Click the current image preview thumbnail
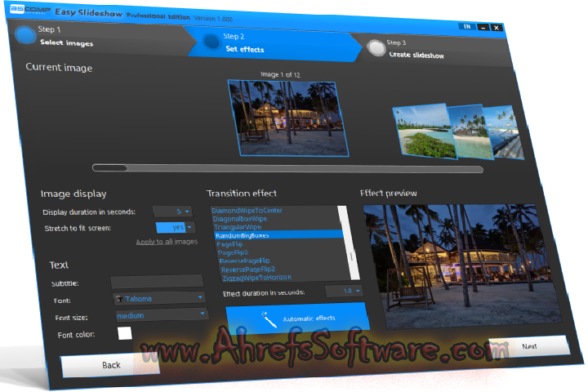588x392 pixels. click(282, 118)
